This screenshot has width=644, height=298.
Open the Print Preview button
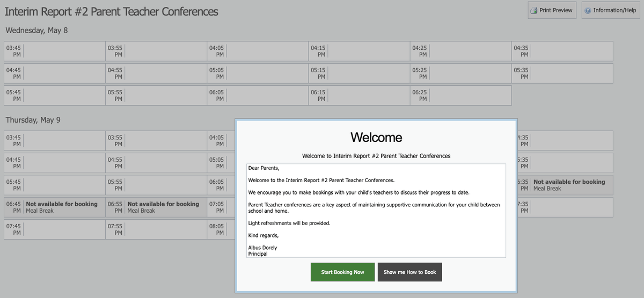(551, 10)
